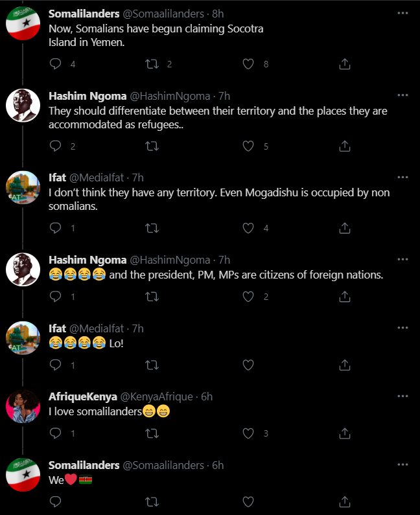This screenshot has height=515, width=420.
Task: Open the 6h timestamp on AfriqueKenya's tweet
Action: 206,396
